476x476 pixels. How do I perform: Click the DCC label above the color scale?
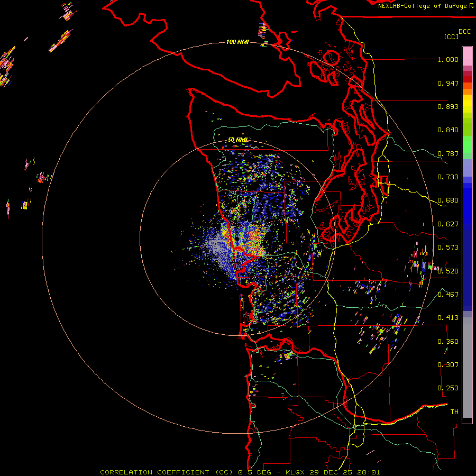(x=464, y=31)
